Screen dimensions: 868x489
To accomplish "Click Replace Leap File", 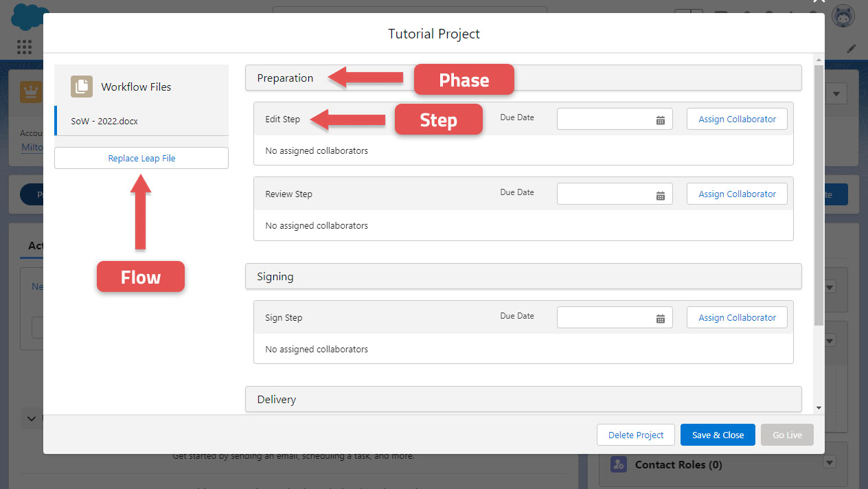I will click(141, 157).
